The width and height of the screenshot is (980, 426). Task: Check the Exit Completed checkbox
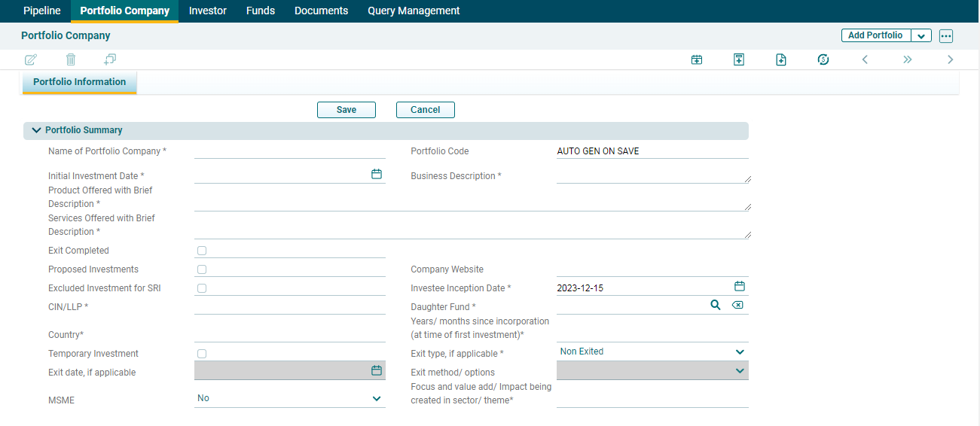tap(202, 251)
